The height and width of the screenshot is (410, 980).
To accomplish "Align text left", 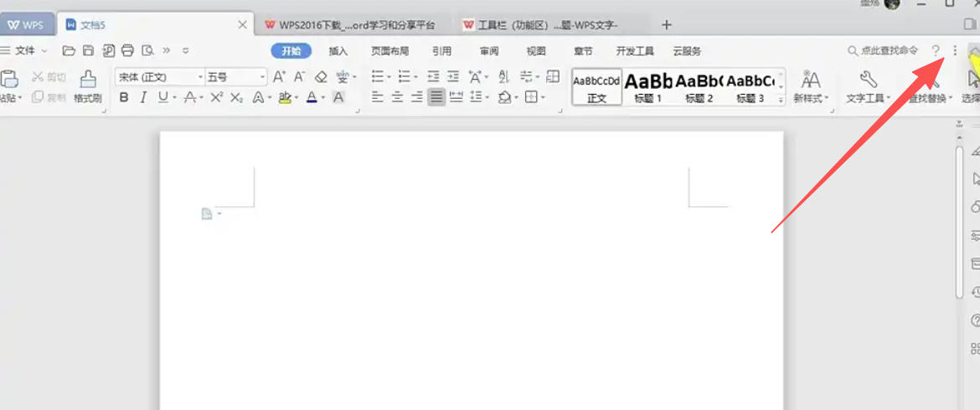I will [377, 97].
